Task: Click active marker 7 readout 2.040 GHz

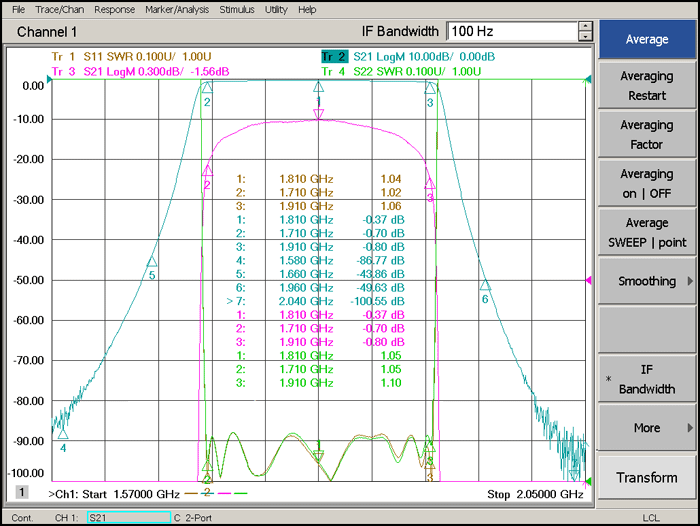Action: pos(316,301)
